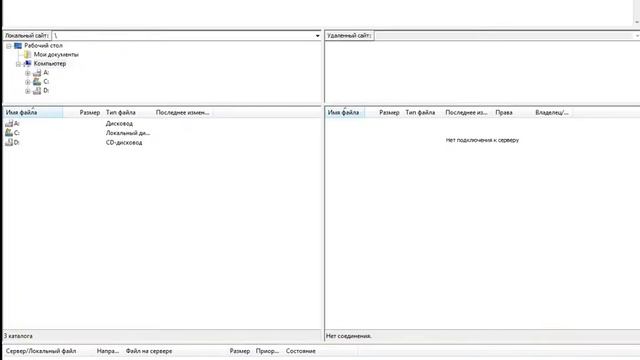The height and width of the screenshot is (360, 640).
Task: Select the D: CD-дисковод row in file list
Action: coord(162,142)
